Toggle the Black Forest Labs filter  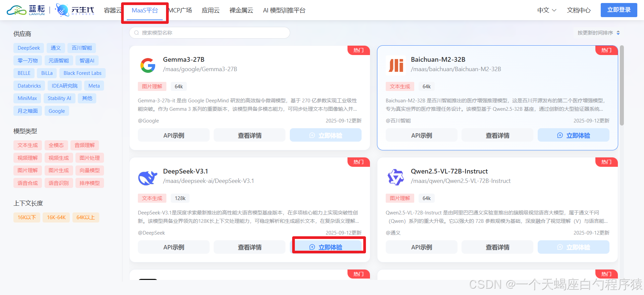click(x=83, y=73)
